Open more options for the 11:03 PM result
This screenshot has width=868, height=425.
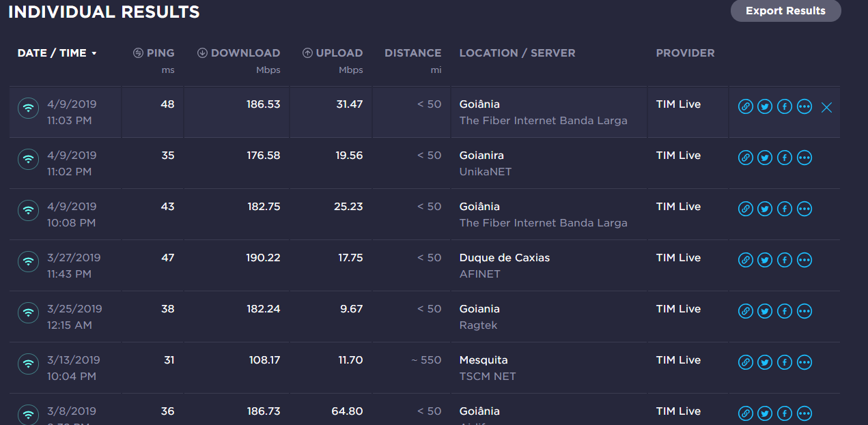[804, 107]
